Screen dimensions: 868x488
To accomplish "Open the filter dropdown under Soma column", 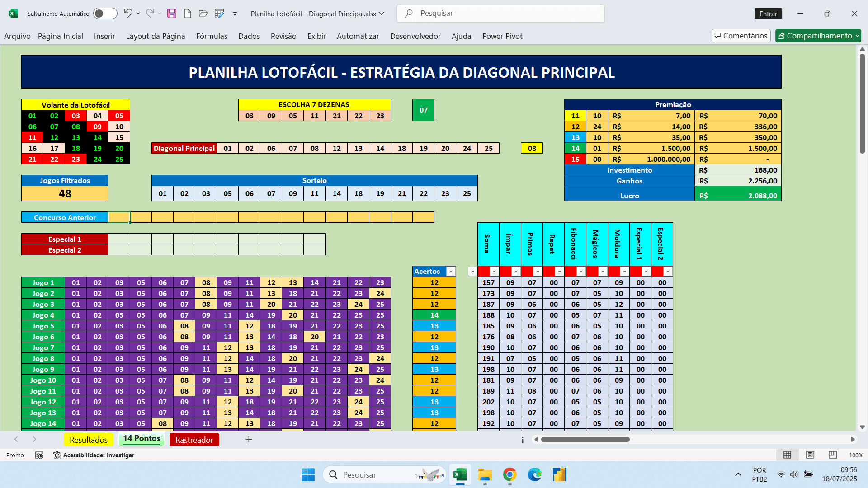I will click(x=494, y=272).
